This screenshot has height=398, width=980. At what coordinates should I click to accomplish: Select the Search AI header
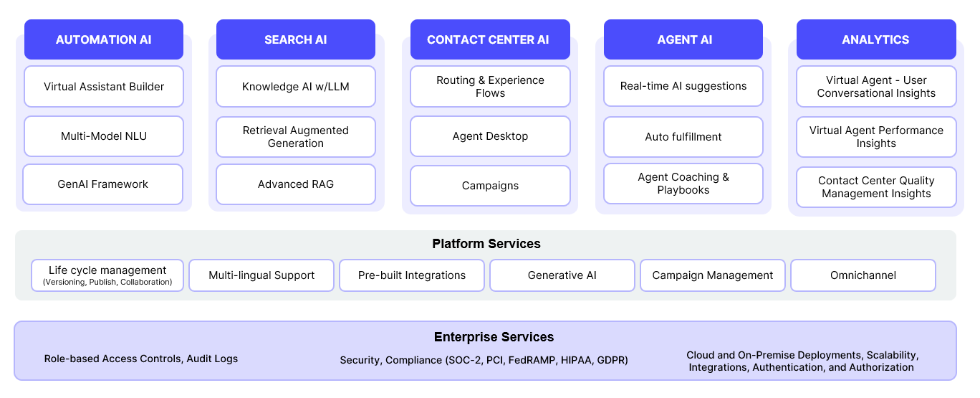tap(296, 39)
